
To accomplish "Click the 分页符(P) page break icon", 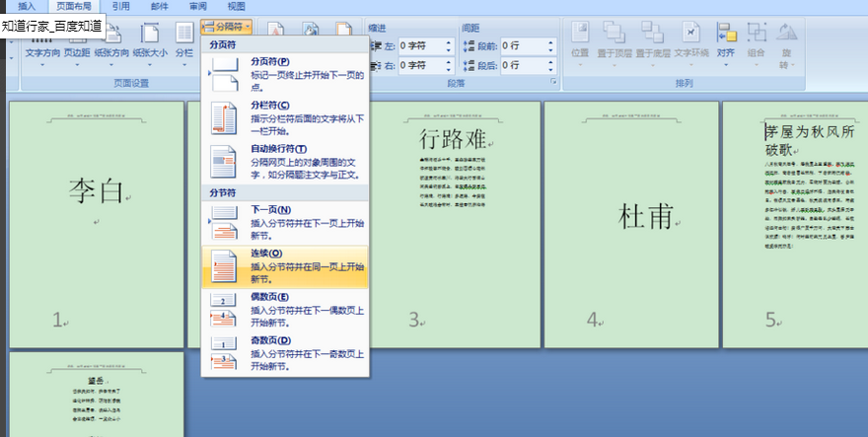I will [x=224, y=74].
